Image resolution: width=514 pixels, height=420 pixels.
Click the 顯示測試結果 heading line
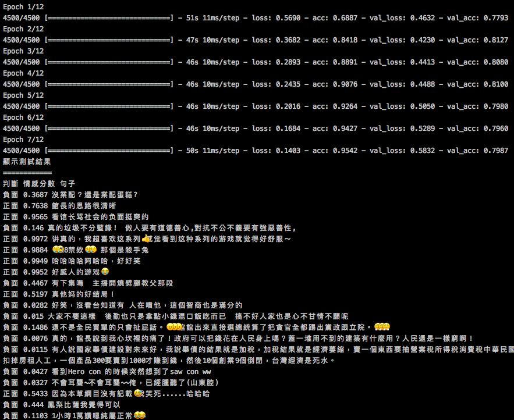(27, 162)
